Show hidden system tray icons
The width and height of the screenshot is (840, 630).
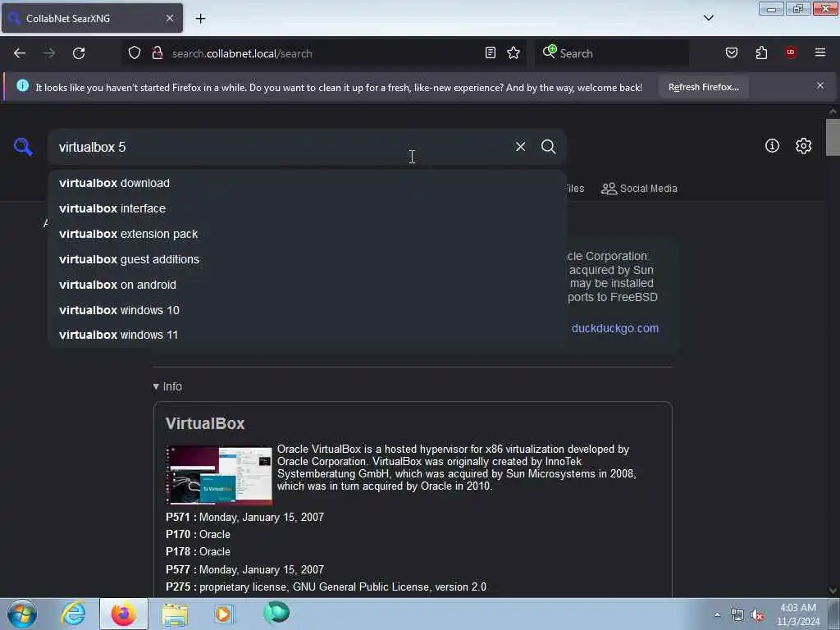pos(717,614)
